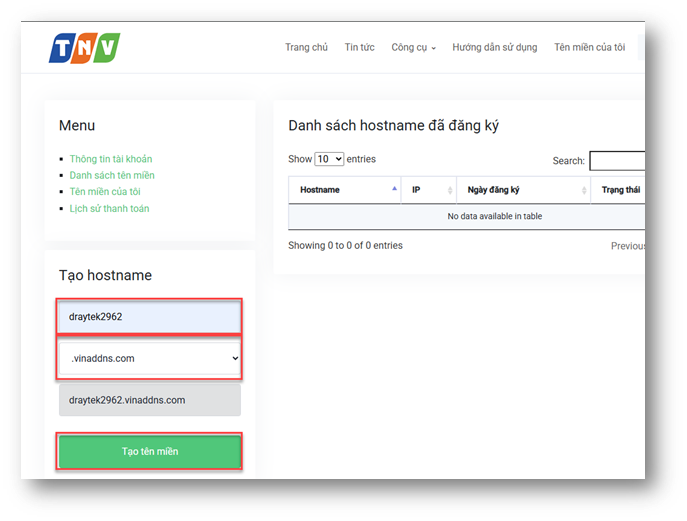
Task: Open Danh sách tên miền link
Action: click(111, 175)
